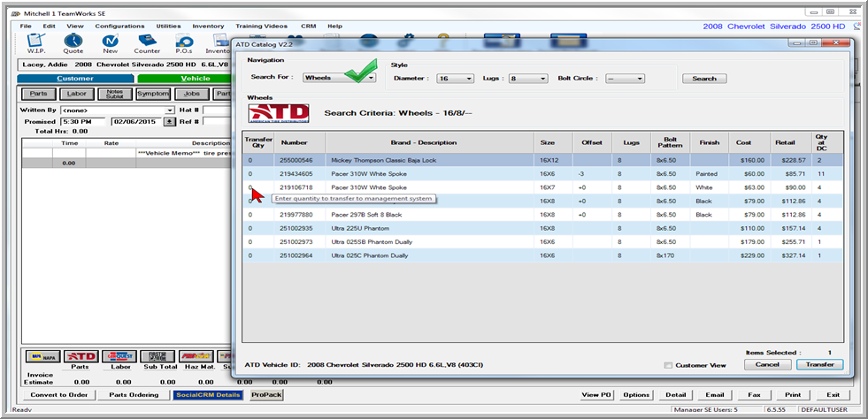Switch to the Vehicle tab
The image size is (868, 419).
[x=184, y=79]
